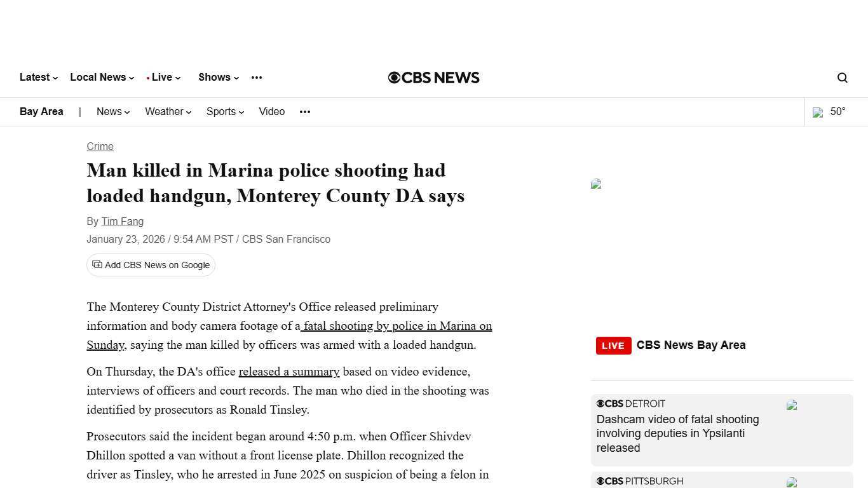Image resolution: width=868 pixels, height=488 pixels.
Task: Open the ellipsis menu in Bay Area navigation
Action: coord(304,112)
